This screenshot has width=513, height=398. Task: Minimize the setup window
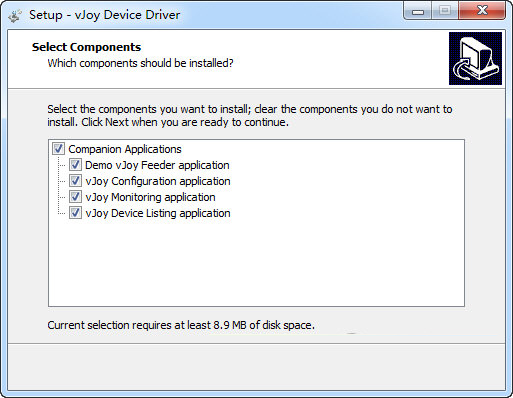pos(418,11)
